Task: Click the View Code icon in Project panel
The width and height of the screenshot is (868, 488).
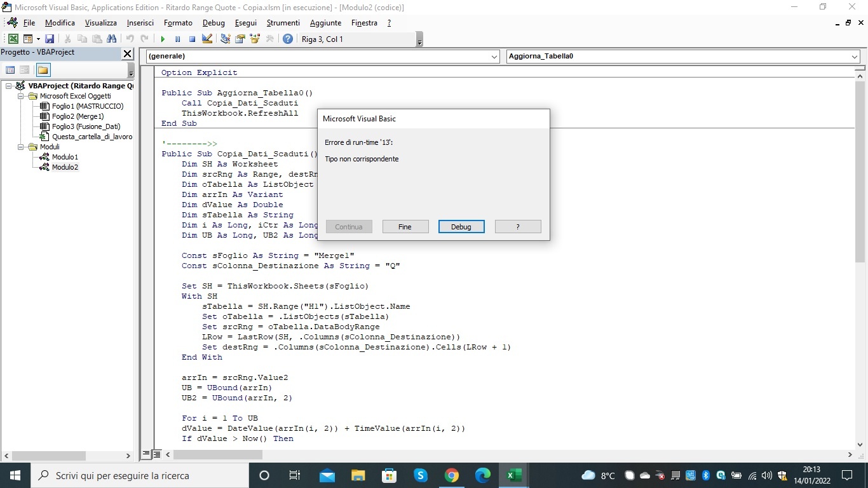Action: pos(10,70)
